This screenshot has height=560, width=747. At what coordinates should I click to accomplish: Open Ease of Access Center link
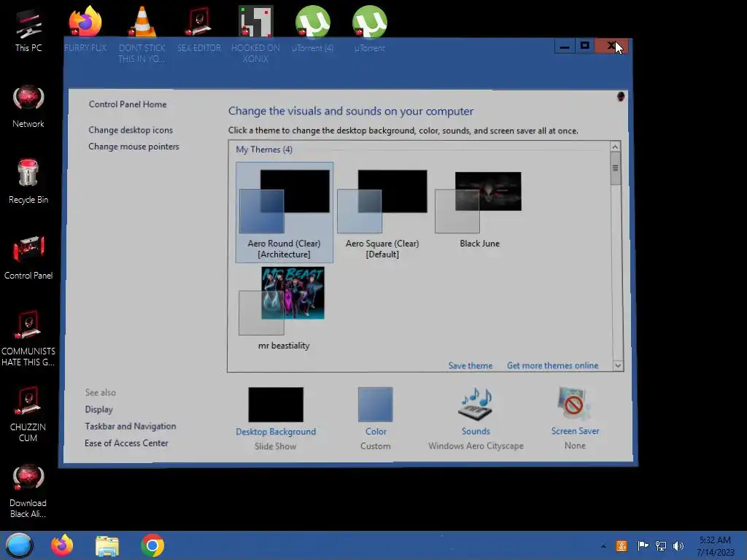[126, 443]
